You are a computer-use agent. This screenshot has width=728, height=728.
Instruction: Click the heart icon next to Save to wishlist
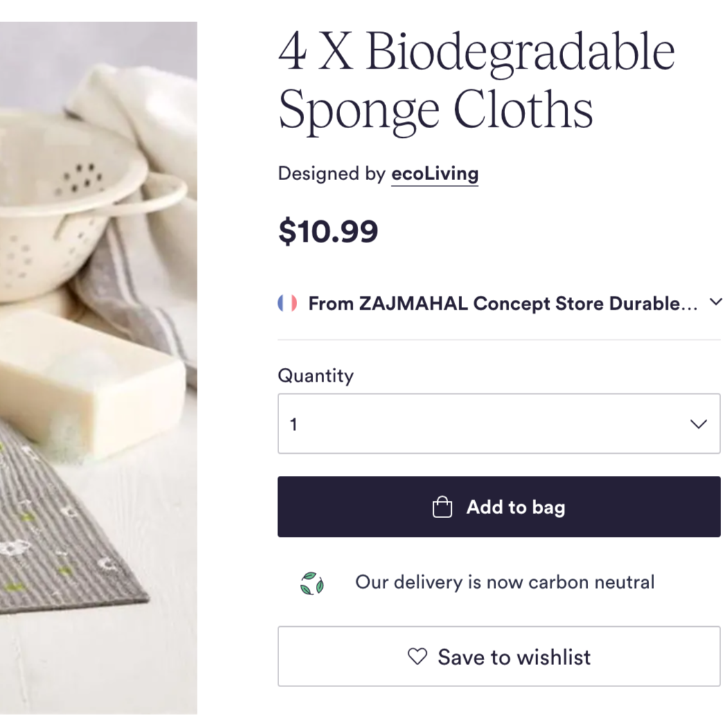coord(416,657)
